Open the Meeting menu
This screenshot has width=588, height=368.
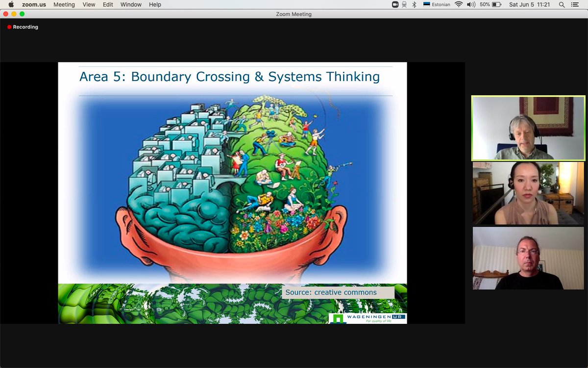click(64, 4)
